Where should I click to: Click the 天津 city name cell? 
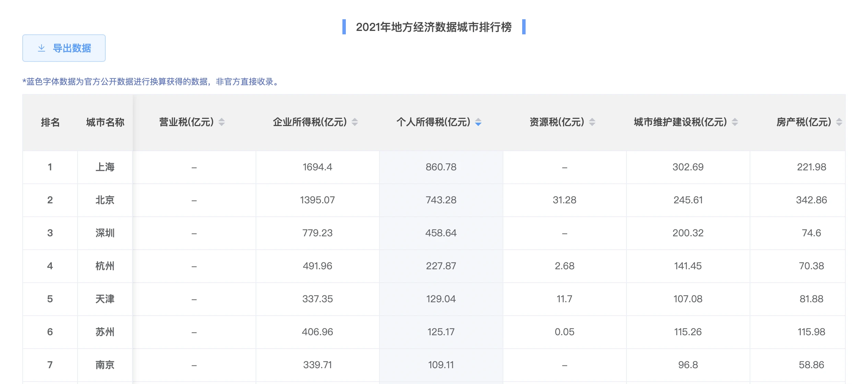tap(105, 299)
